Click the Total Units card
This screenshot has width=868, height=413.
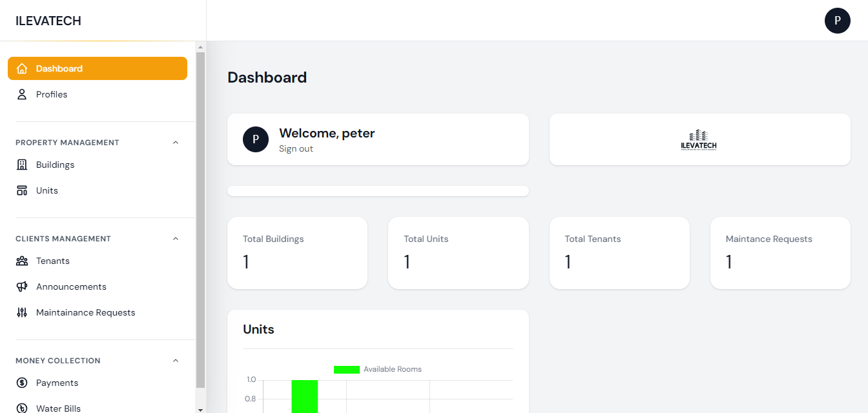pyautogui.click(x=459, y=253)
